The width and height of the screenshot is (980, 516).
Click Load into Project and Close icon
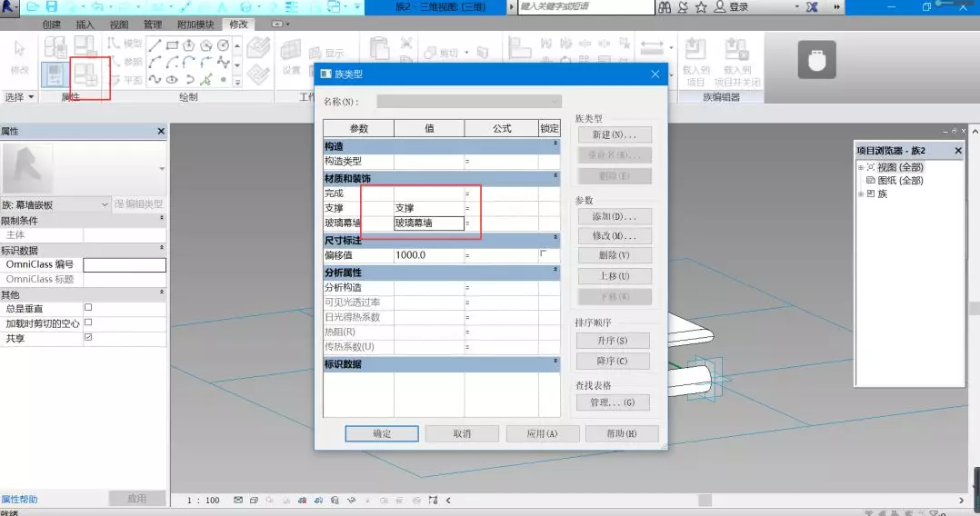pyautogui.click(x=737, y=61)
